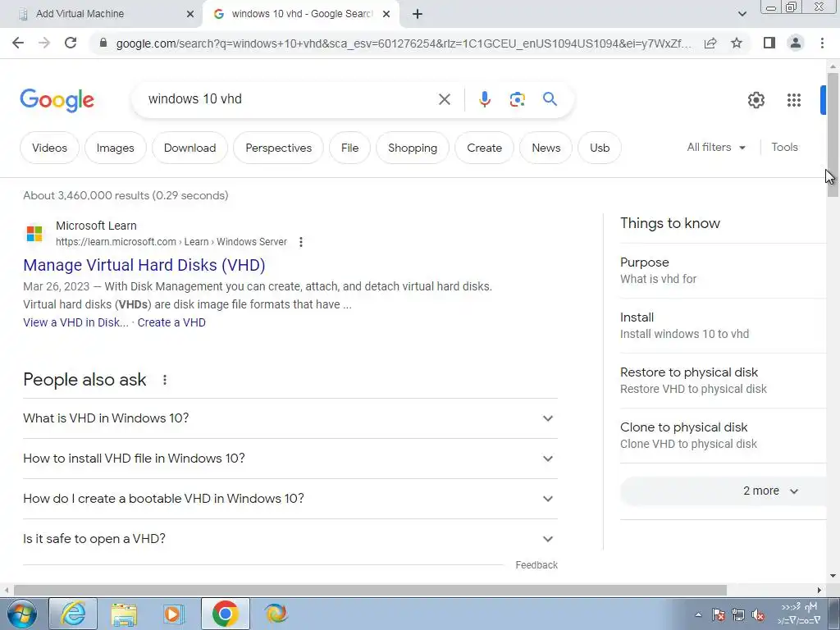
Task: Open the Chrome profile avatar
Action: pyautogui.click(x=796, y=43)
